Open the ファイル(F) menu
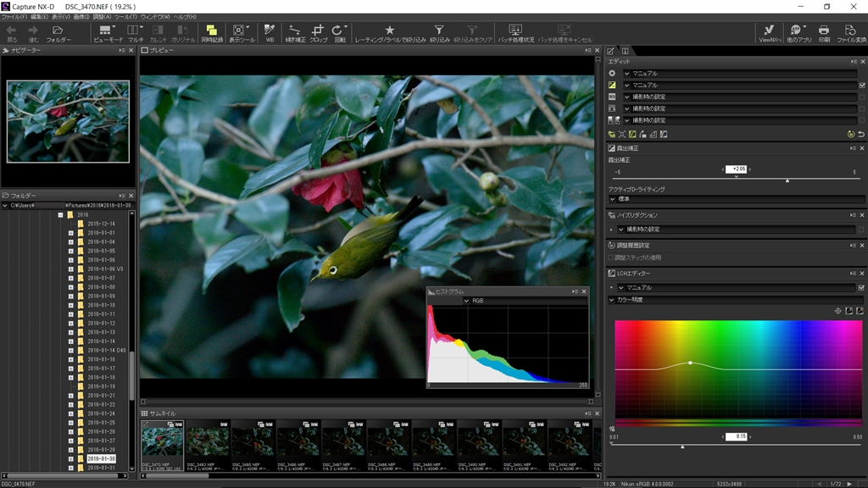Screen dimensions: 868x488 click(14, 17)
